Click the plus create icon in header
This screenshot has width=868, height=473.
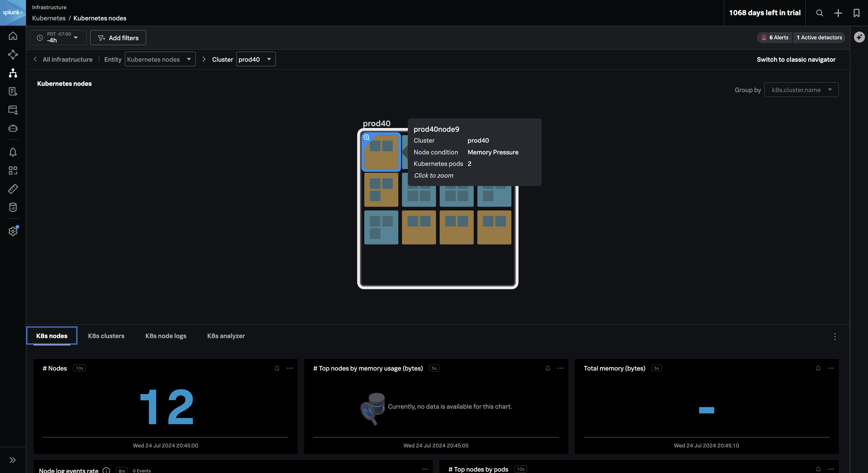(838, 13)
